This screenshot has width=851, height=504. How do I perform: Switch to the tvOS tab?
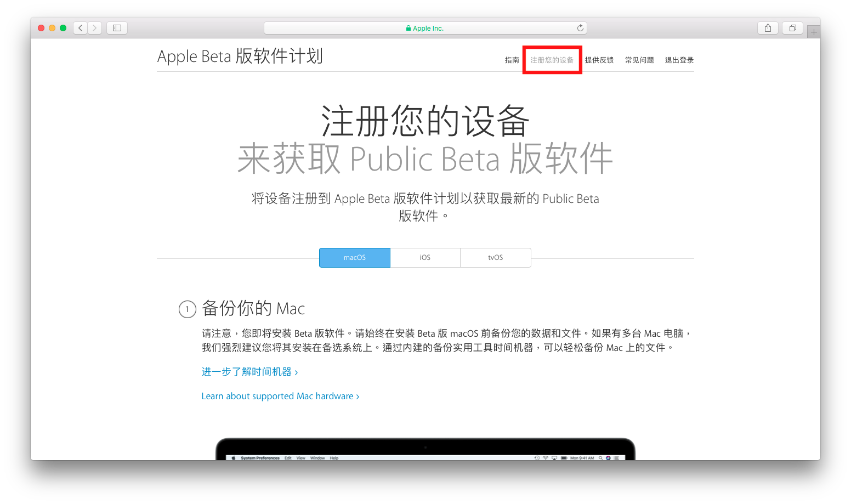tap(496, 258)
